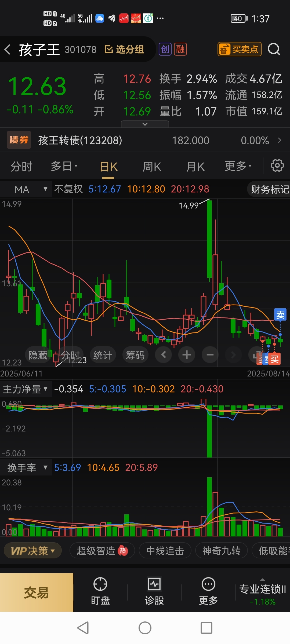Tap the blue 卖 marker on chart
The height and width of the screenshot is (644, 290).
tap(280, 315)
